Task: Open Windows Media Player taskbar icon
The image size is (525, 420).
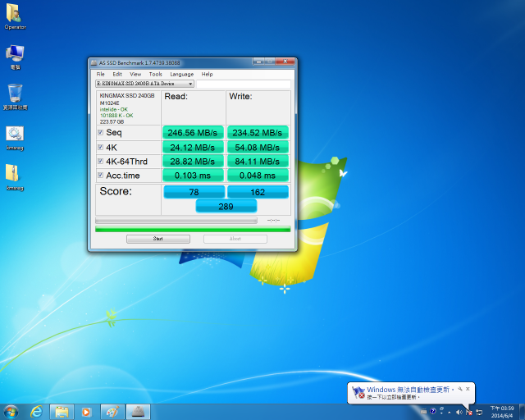Action: tap(86, 412)
